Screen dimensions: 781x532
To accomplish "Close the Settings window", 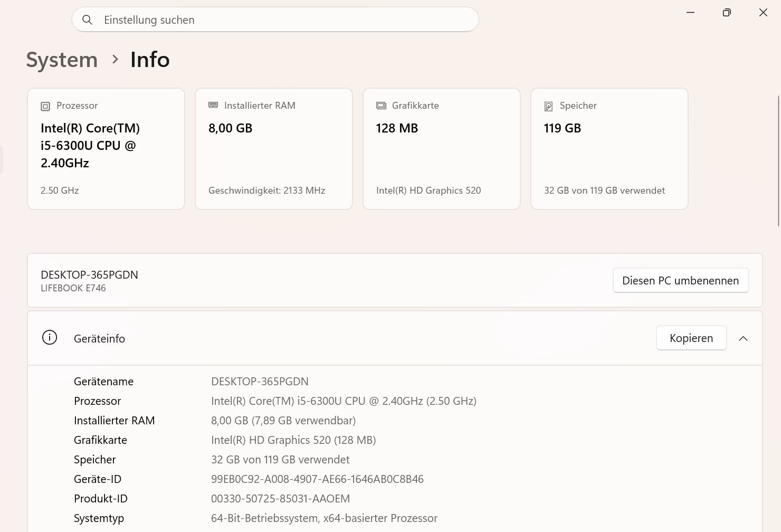I will (763, 12).
